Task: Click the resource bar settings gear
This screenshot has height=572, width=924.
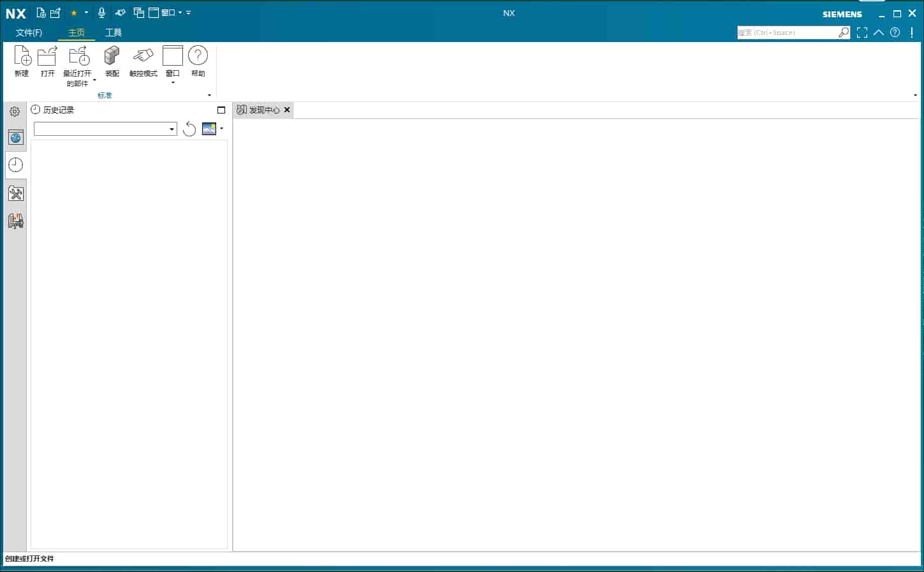Action: 15,112
